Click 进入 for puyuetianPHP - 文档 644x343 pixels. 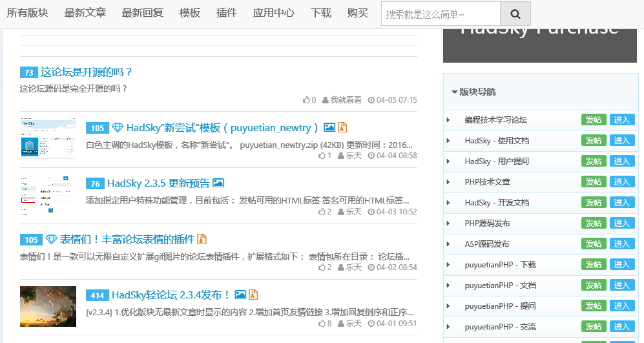(x=622, y=285)
